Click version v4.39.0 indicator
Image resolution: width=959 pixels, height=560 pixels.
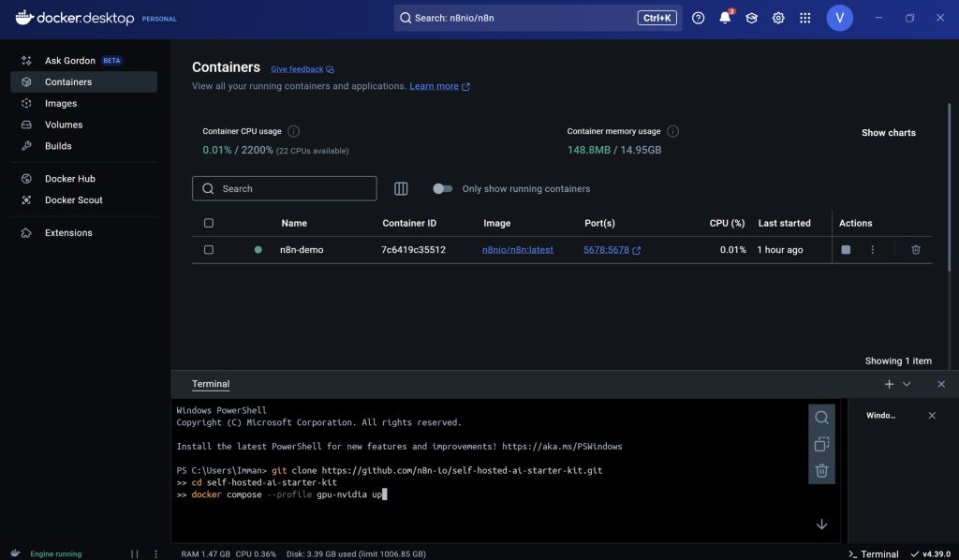pos(930,553)
